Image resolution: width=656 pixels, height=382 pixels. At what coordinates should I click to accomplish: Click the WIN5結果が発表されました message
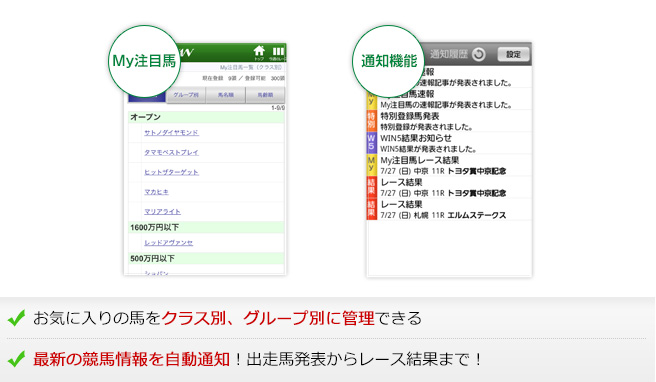click(428, 149)
